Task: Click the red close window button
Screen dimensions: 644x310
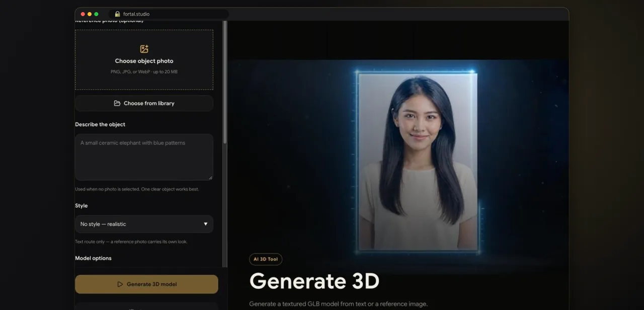Action: point(83,14)
